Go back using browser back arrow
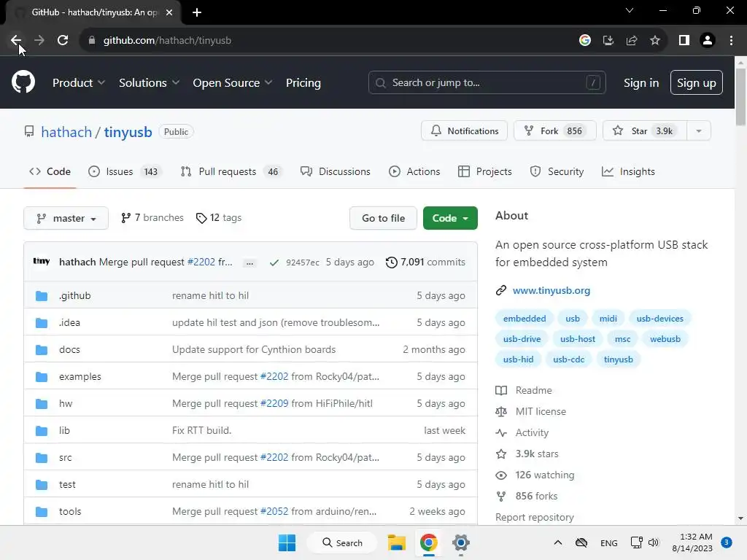Image resolution: width=747 pixels, height=560 pixels. coord(16,41)
